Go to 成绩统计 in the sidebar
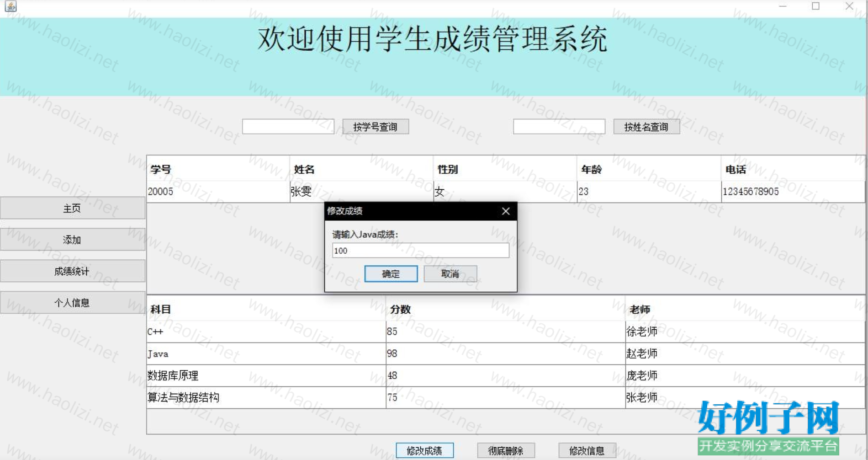Viewport: 868px width, 460px height. tap(72, 271)
